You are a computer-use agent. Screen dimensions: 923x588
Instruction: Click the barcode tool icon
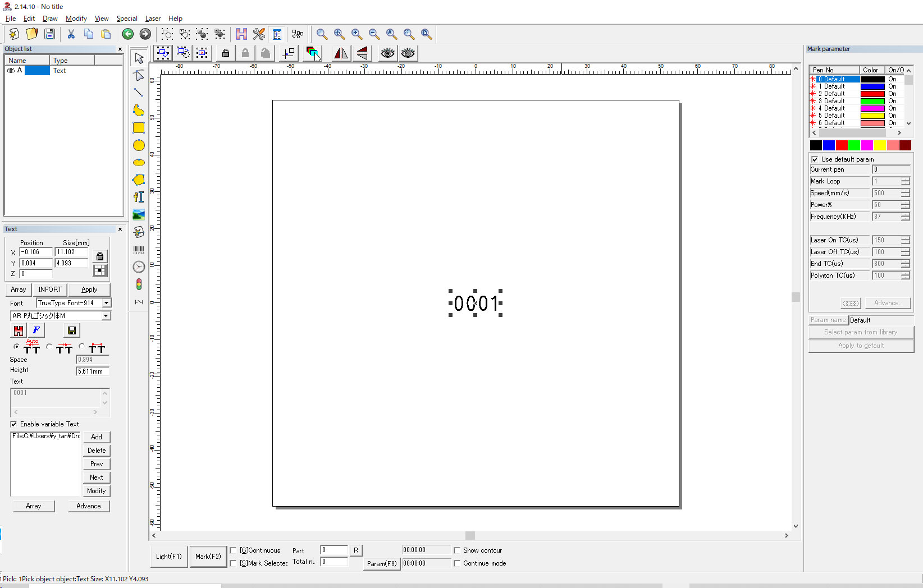[x=139, y=250]
